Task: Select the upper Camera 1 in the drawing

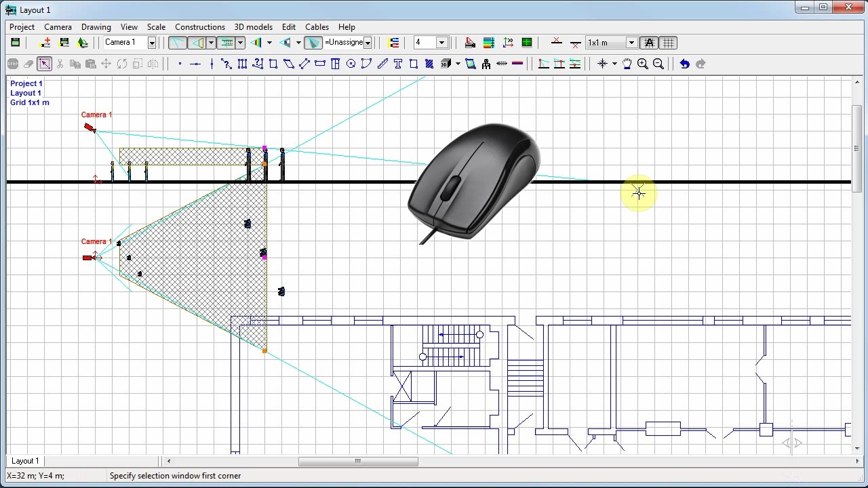Action: pyautogui.click(x=90, y=127)
